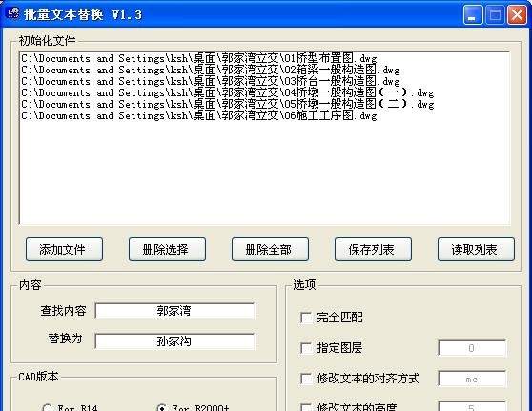The image size is (532, 411).
Task: Select the 05桥墩一般构造图（二）.dwg row
Action: tap(265, 104)
